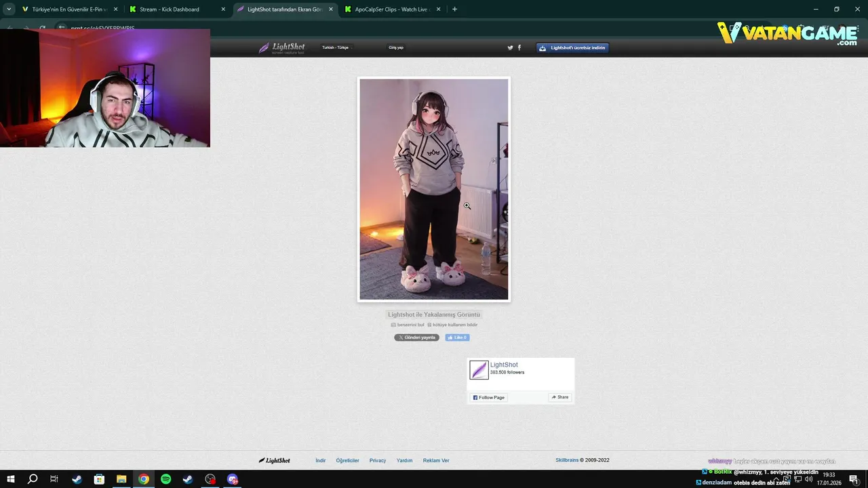Open the tab search dropdown arrow
Viewport: 868px width, 488px height.
click(x=9, y=9)
